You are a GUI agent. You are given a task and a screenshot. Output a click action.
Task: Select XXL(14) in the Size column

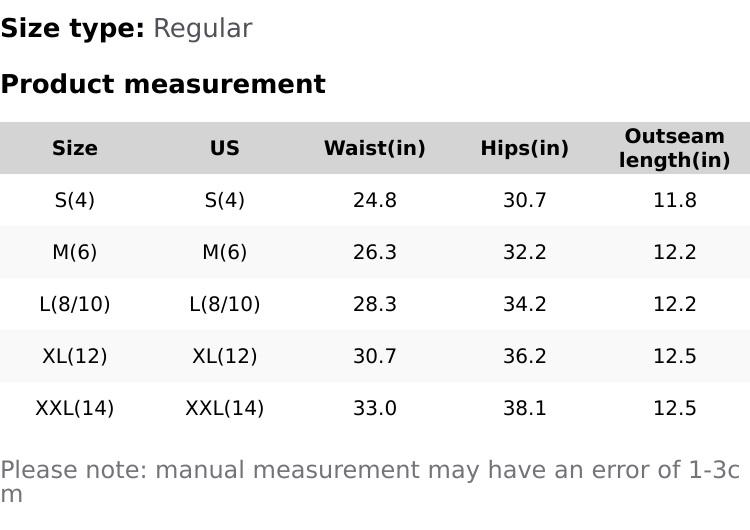pyautogui.click(x=75, y=408)
